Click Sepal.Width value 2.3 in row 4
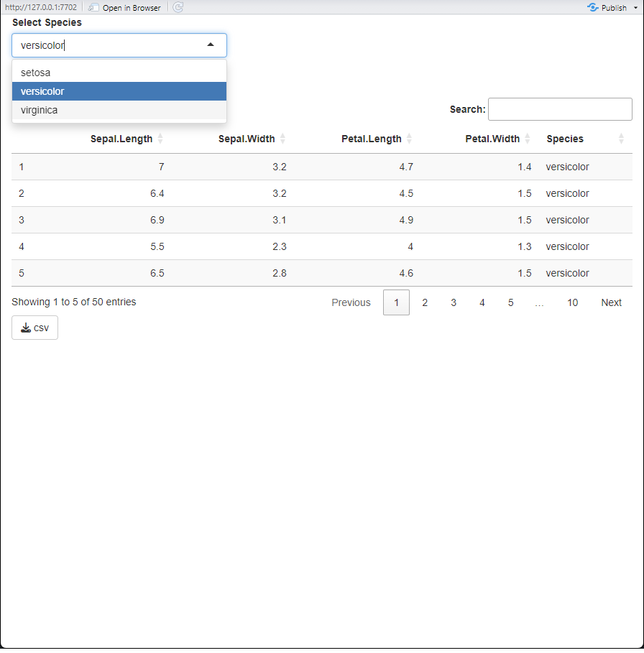The image size is (644, 653). (x=280, y=246)
